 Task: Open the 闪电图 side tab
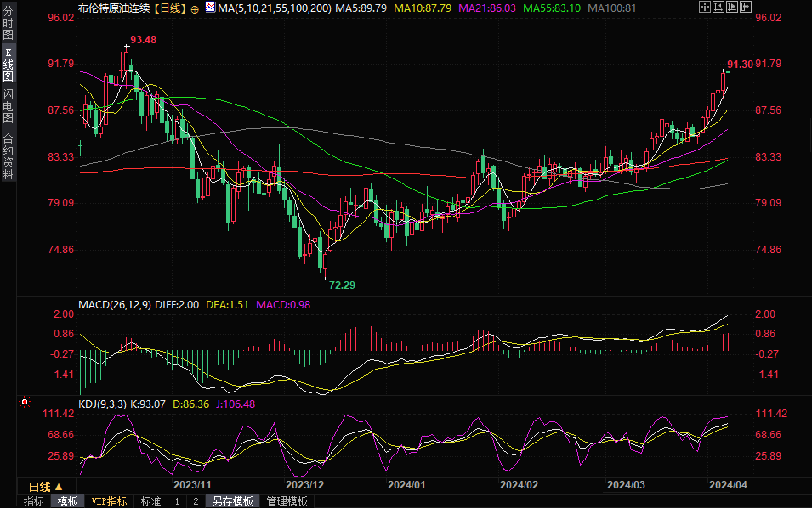[8, 104]
